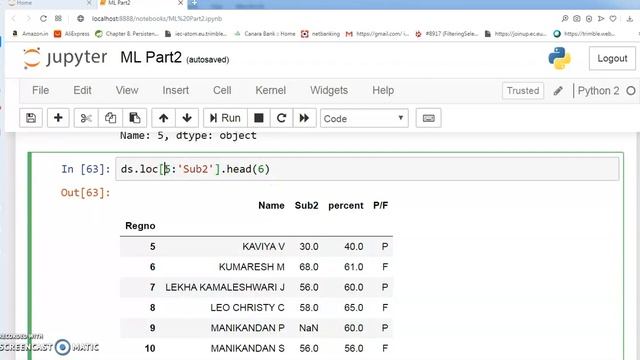The height and width of the screenshot is (360, 640).
Task: Open the Edit menu
Action: (82, 90)
